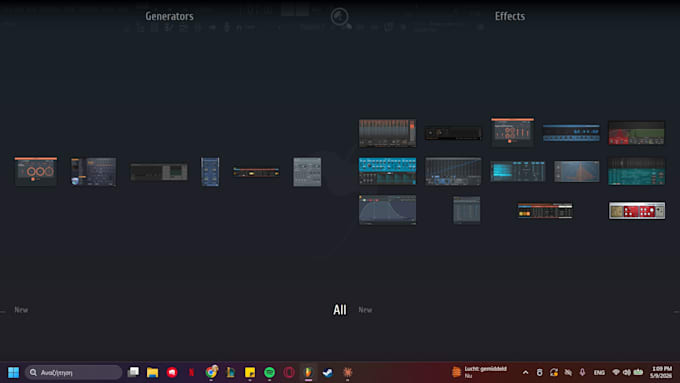The width and height of the screenshot is (680, 383).
Task: Select the cyan bars effect plugin
Action: point(518,171)
